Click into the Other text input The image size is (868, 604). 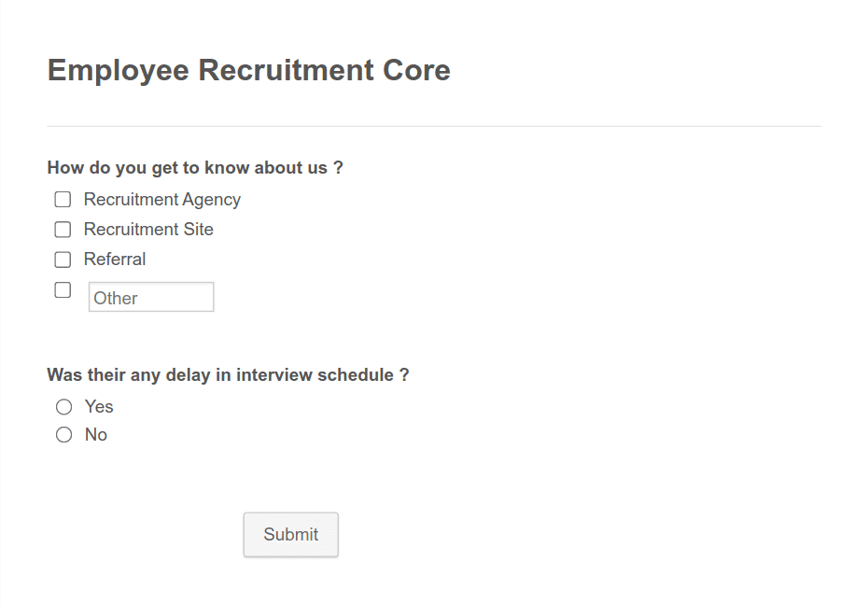[x=151, y=297]
